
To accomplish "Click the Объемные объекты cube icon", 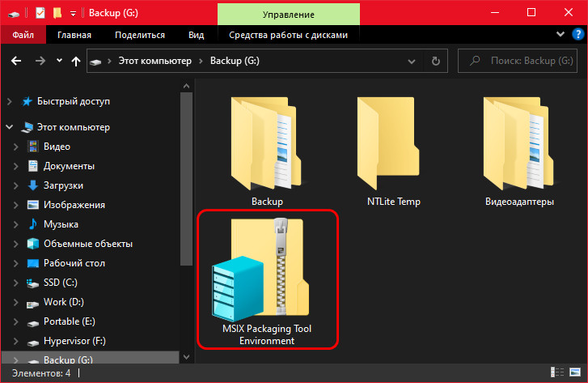I will click(33, 244).
